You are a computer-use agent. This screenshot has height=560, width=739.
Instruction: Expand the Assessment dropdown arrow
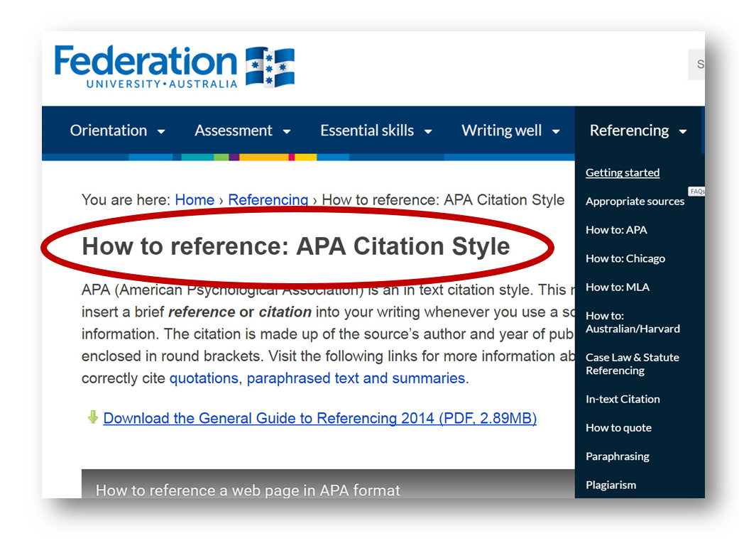point(287,131)
